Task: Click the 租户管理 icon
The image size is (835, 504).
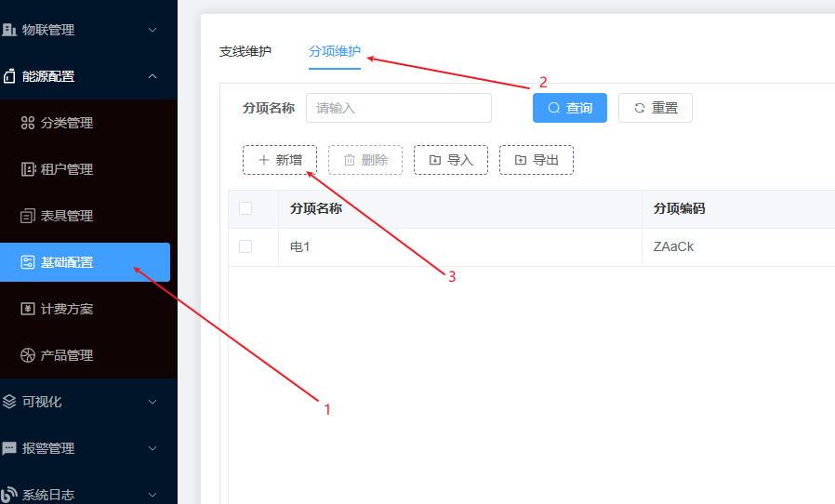Action: [x=28, y=169]
